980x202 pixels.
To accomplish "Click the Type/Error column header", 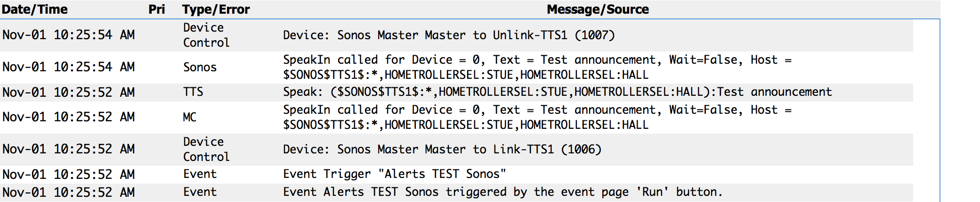I will [216, 9].
